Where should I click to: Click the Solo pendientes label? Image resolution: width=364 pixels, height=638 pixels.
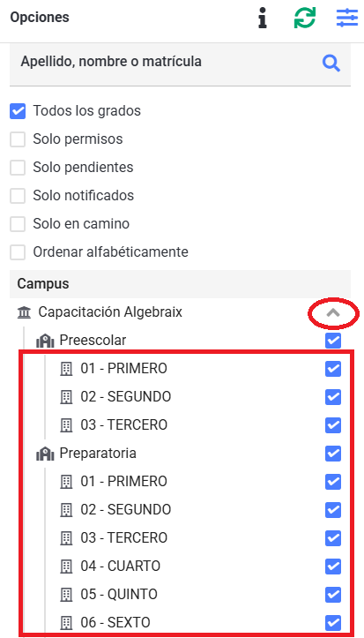click(83, 168)
